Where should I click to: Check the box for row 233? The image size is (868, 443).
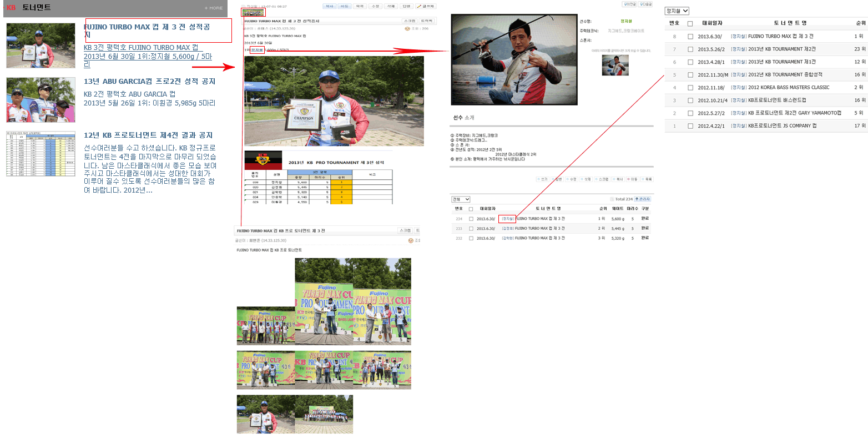(471, 229)
